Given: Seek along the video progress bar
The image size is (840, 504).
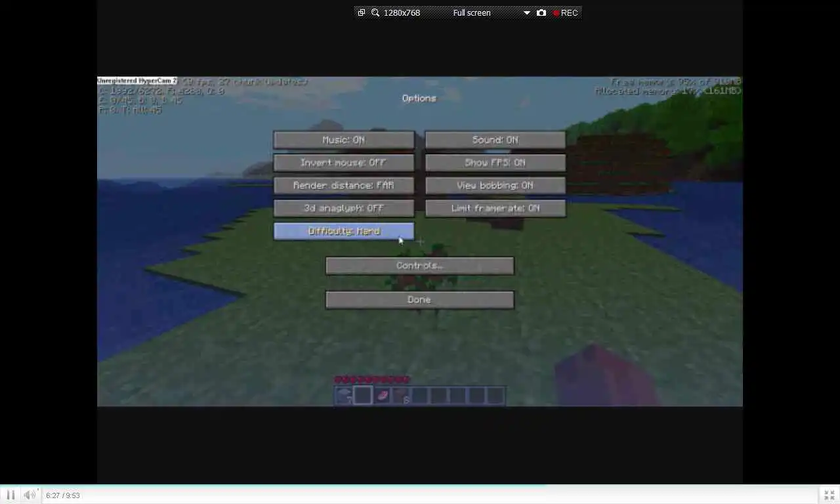Looking at the screenshot, I should pos(420,486).
